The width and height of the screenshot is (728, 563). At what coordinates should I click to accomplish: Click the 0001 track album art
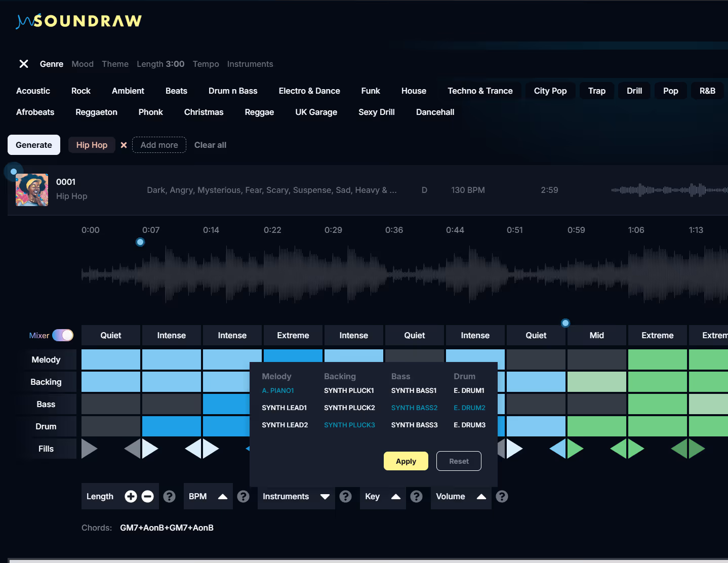(32, 190)
